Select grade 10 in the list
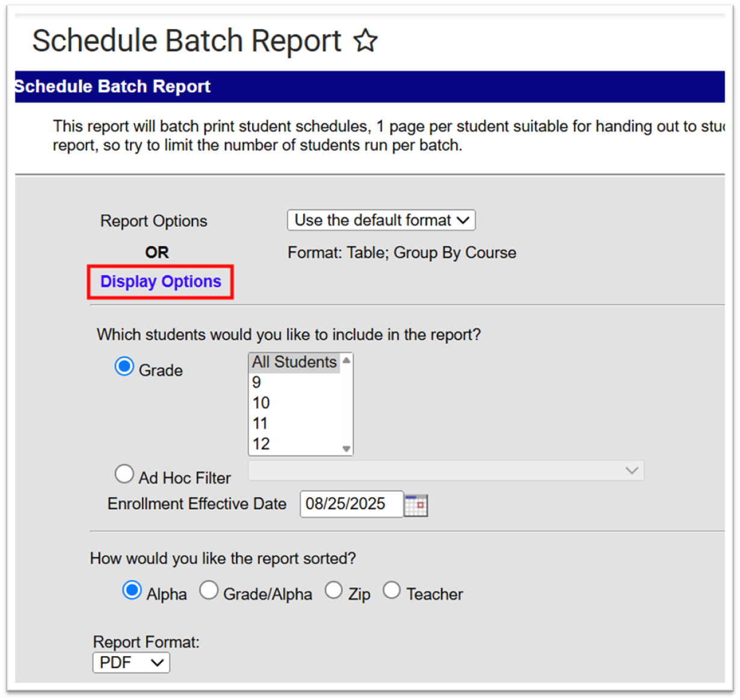 click(261, 403)
